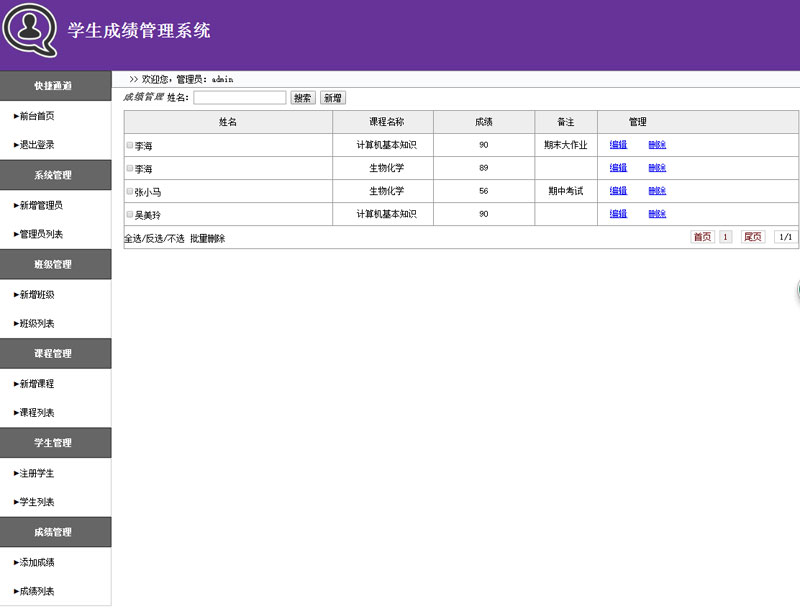Click the 搜索 button
This screenshot has height=609, width=800.
pos(303,98)
